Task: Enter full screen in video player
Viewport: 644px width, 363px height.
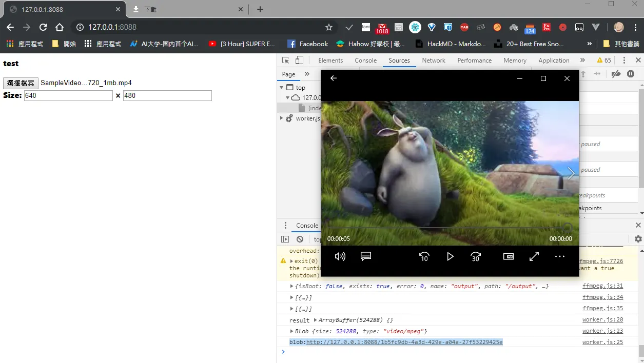Action: coord(534,256)
